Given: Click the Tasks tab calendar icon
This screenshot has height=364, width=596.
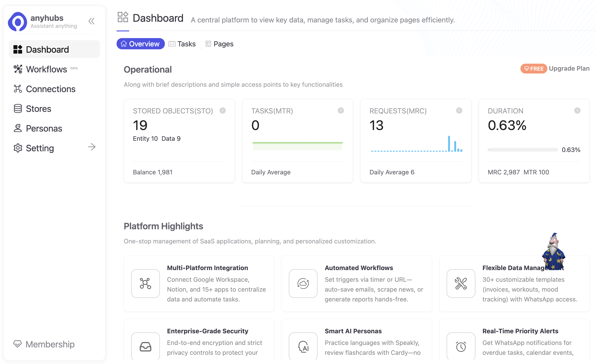Looking at the screenshot, I should point(172,44).
